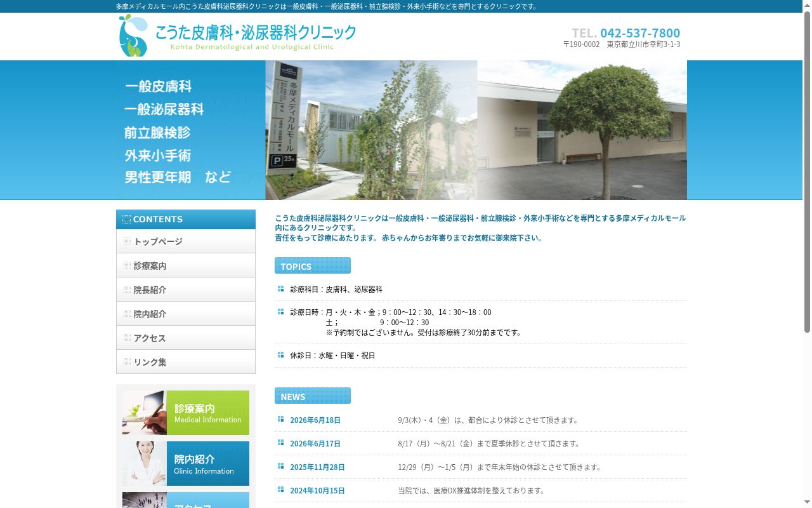Open the news dated 2025年11月28日

point(317,467)
